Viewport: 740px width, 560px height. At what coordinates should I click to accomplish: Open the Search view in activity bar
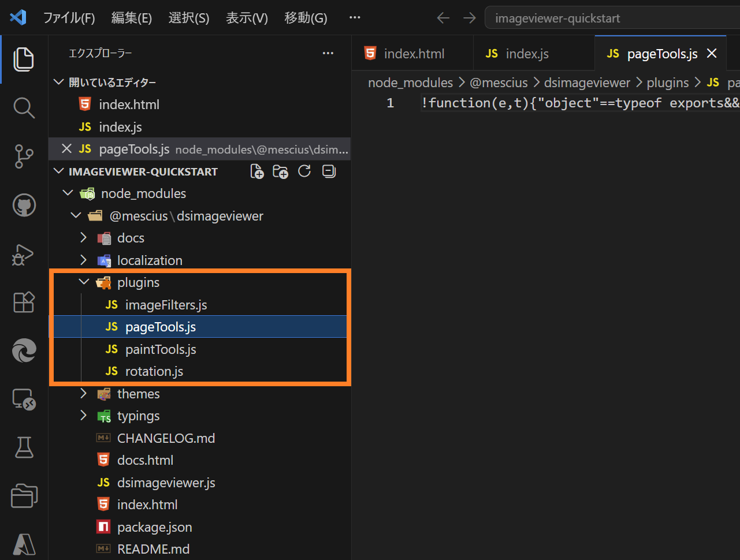point(24,108)
